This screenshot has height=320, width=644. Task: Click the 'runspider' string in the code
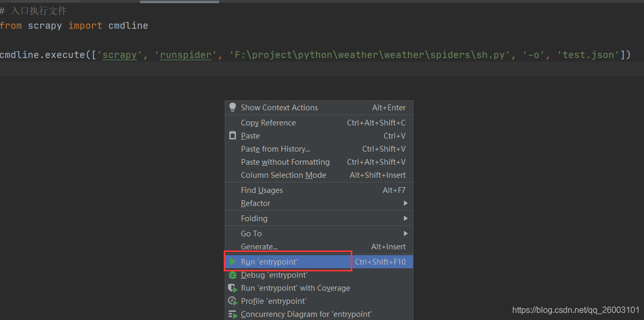point(186,55)
